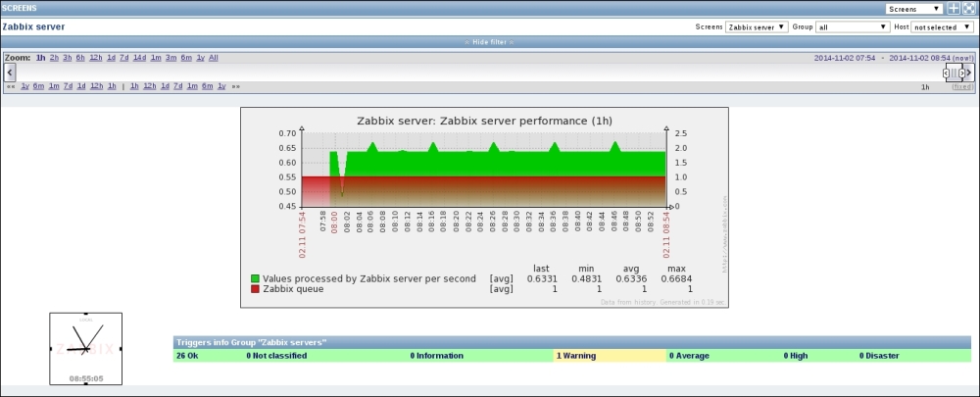Click the double right arrows »» in navigation row
This screenshot has width=980, height=397.
pyautogui.click(x=235, y=86)
